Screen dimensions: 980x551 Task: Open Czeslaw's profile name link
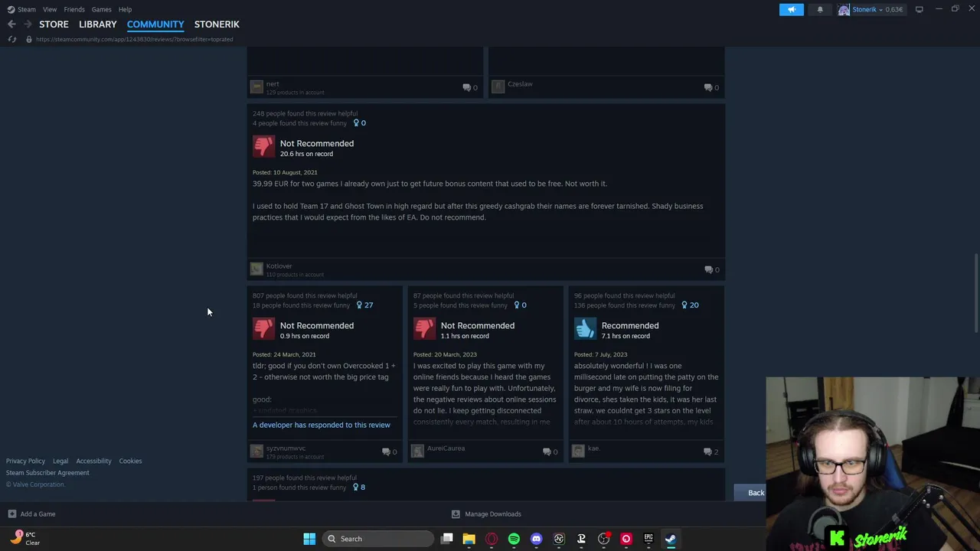pos(520,84)
